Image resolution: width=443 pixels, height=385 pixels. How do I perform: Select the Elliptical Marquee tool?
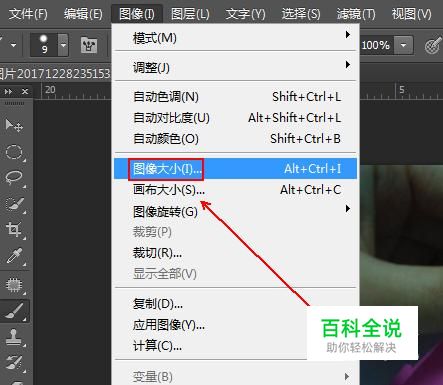14,153
